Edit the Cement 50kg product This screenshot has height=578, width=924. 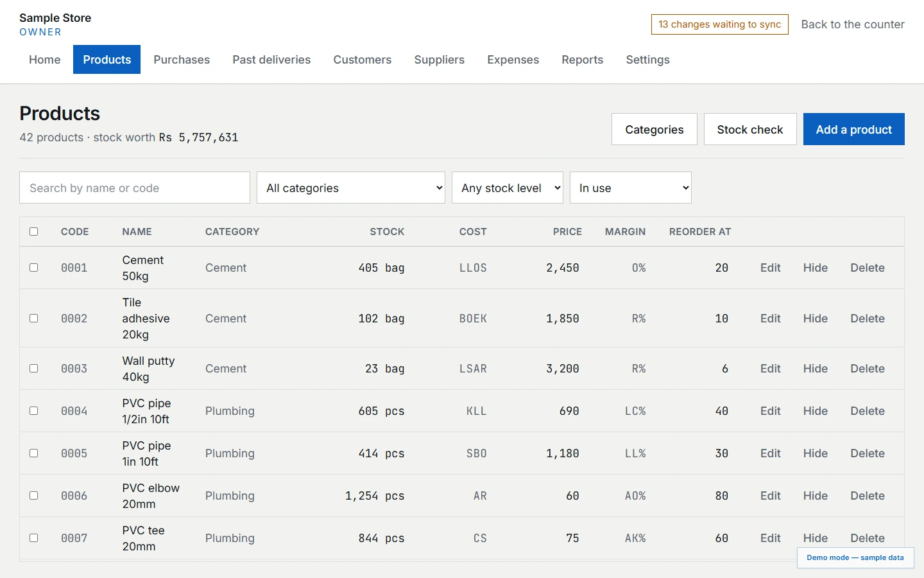(x=771, y=268)
